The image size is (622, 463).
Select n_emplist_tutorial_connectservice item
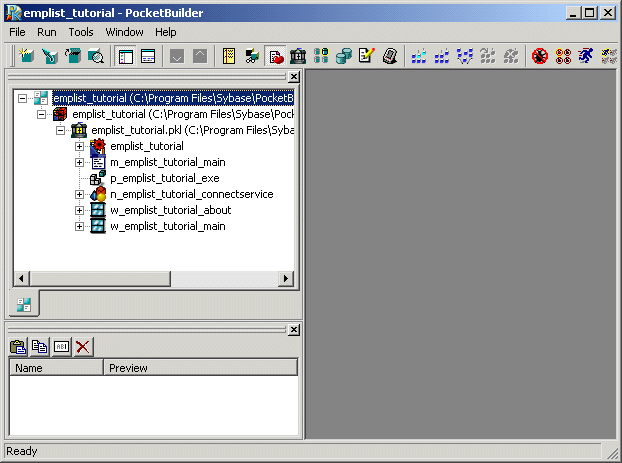coord(192,194)
